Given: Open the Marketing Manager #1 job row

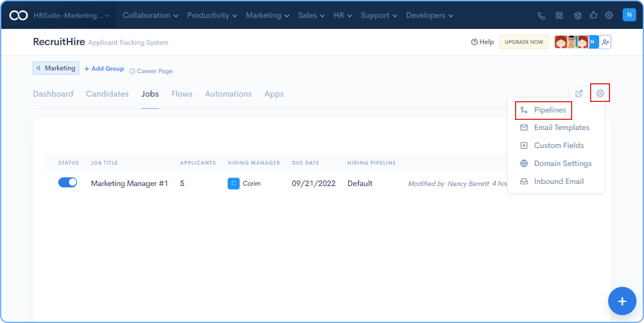Looking at the screenshot, I should click(129, 183).
